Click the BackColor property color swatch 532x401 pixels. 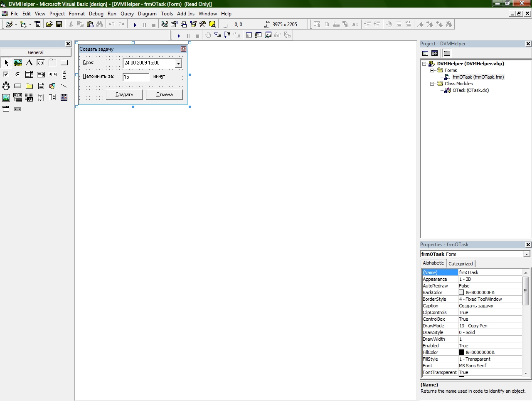click(x=461, y=292)
